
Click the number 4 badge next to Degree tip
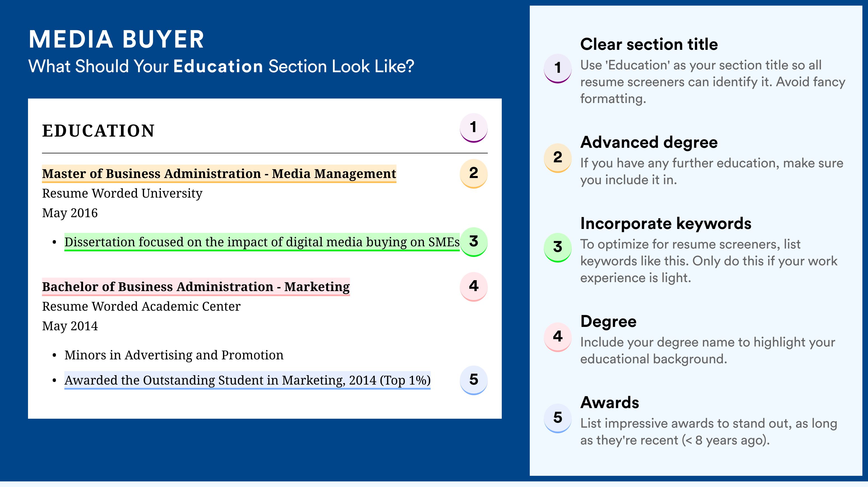[558, 337]
